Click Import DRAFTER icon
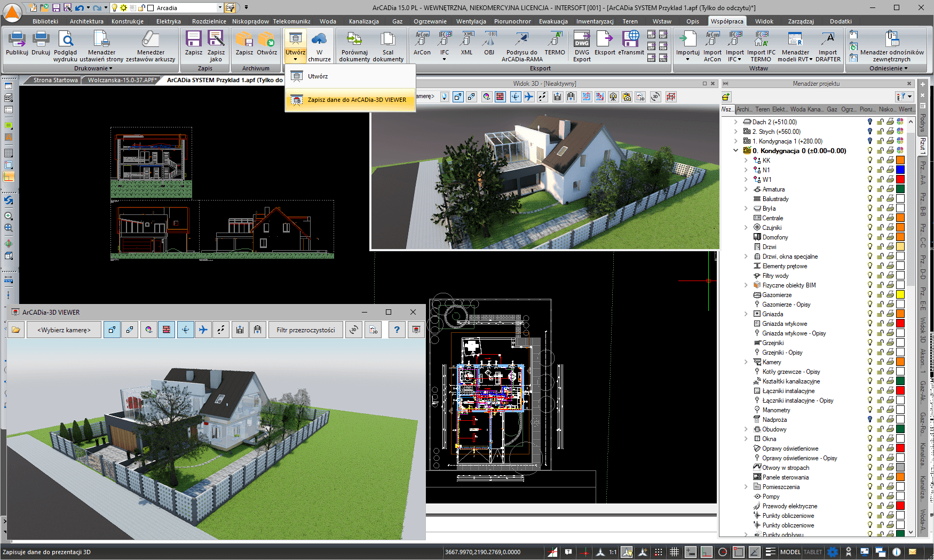The width and height of the screenshot is (934, 560). point(828,39)
